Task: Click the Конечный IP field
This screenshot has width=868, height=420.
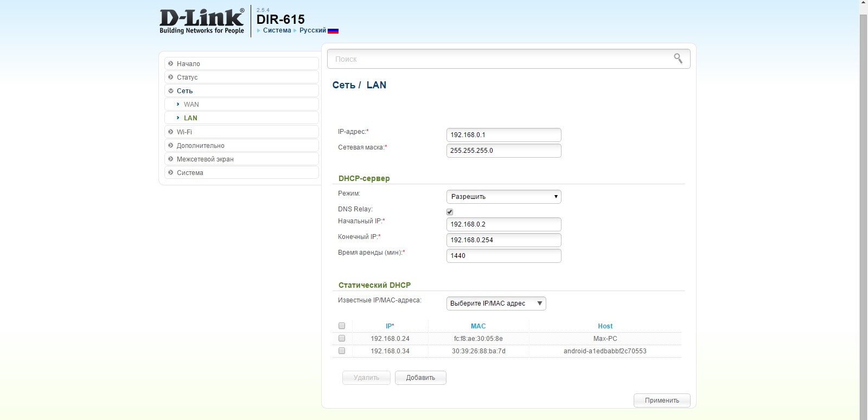Action: [x=503, y=240]
